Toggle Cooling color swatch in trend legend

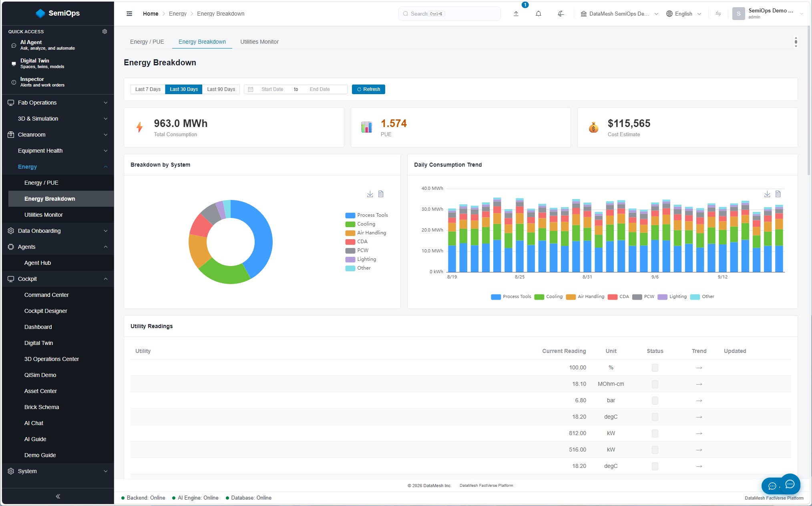click(x=539, y=297)
